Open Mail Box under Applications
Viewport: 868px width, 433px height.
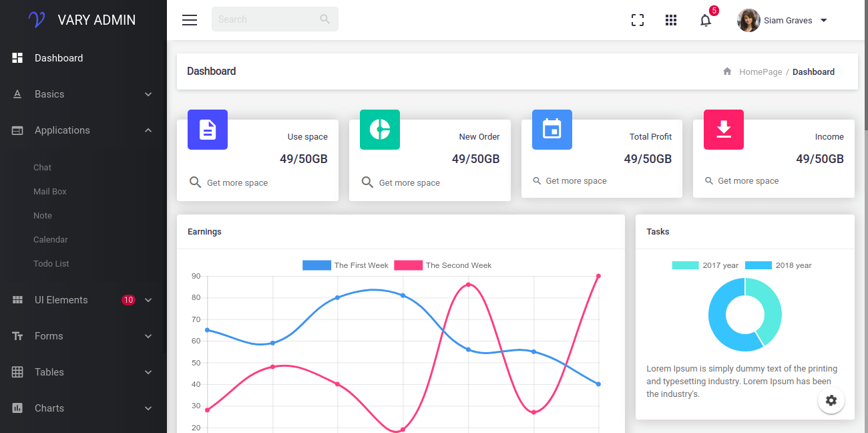coord(50,192)
